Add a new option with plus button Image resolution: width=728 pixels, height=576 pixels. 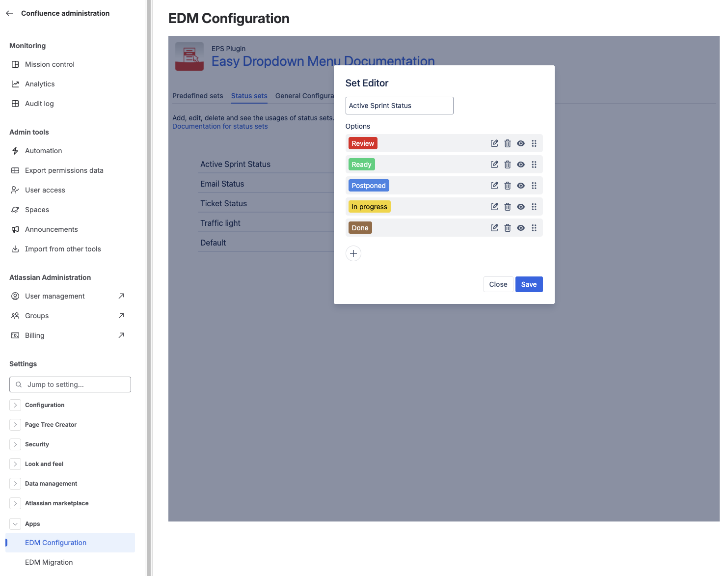tap(353, 253)
